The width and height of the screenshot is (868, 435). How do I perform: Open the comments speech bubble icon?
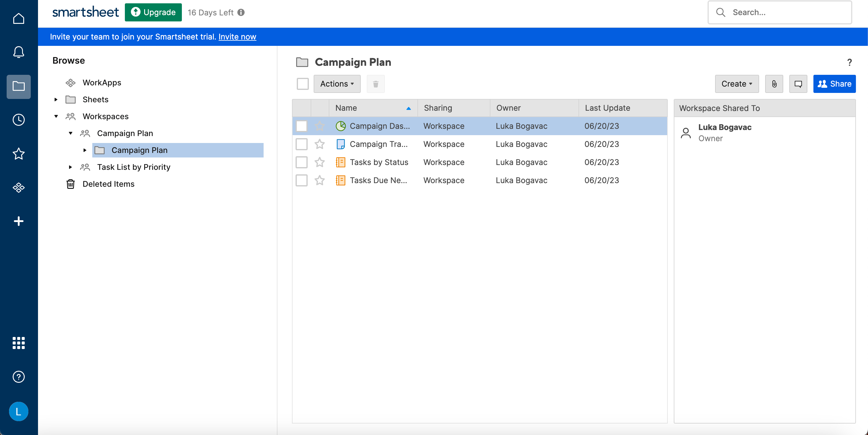(798, 84)
